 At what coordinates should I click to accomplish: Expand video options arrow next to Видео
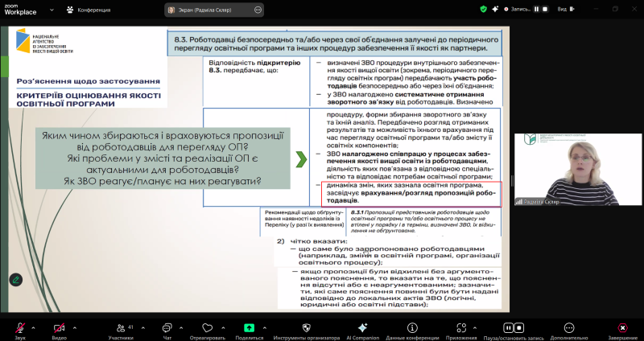point(74,328)
